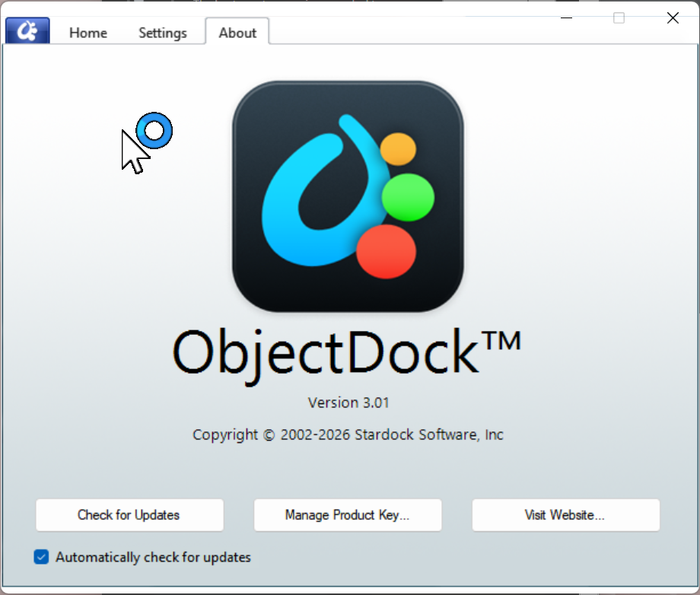Minimize the ObjectDock window
This screenshot has height=595, width=700.
click(x=566, y=17)
